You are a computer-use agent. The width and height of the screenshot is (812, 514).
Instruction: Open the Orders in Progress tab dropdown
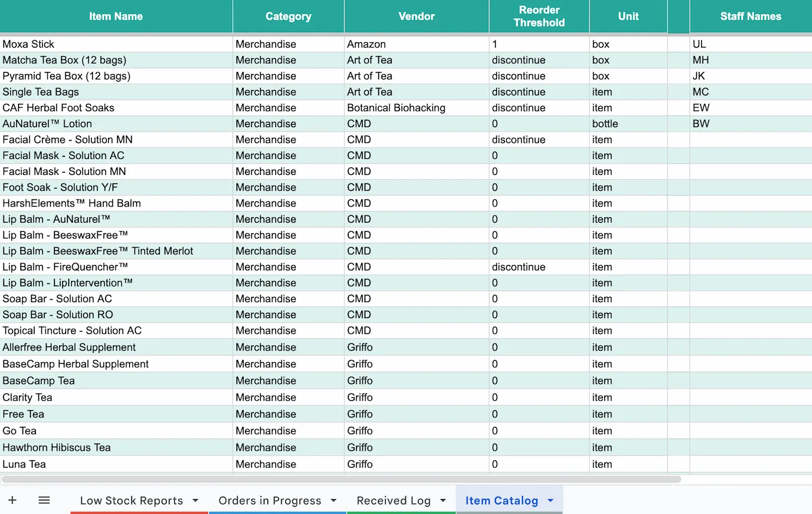click(334, 501)
